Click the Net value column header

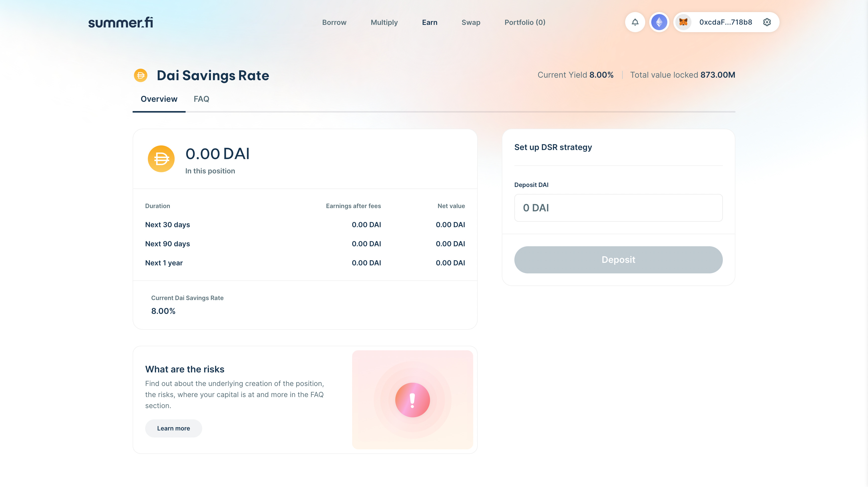pyautogui.click(x=451, y=206)
